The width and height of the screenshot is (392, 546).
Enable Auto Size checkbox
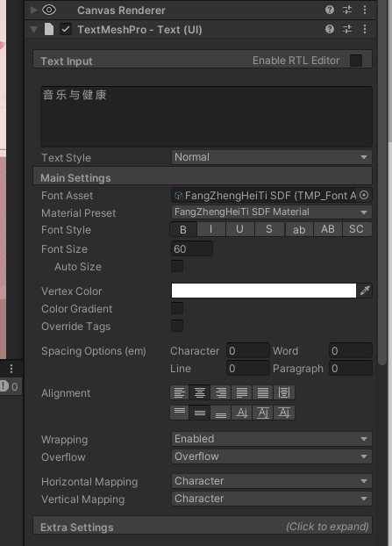click(177, 266)
